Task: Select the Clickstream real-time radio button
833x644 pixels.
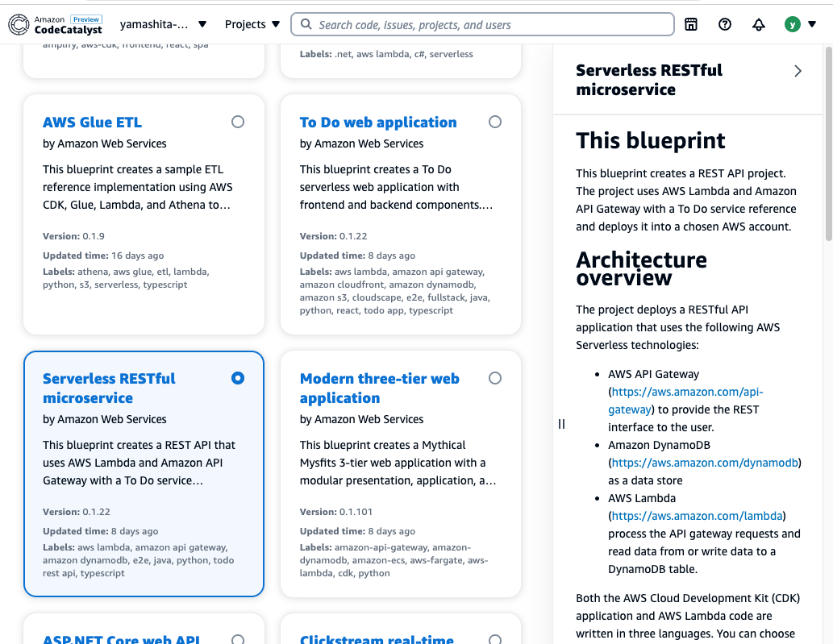Action: coord(494,638)
